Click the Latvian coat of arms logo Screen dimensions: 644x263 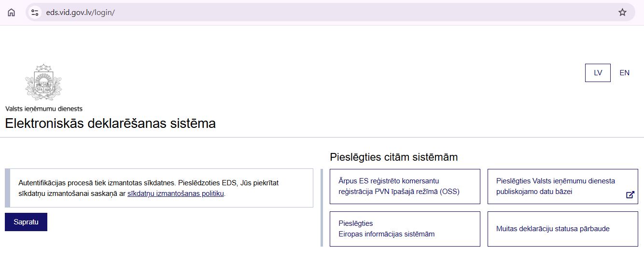(43, 83)
